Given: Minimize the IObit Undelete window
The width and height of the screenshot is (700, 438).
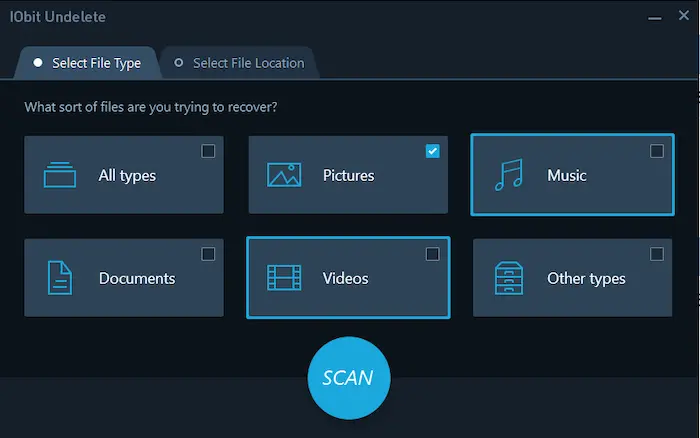Looking at the screenshot, I should pyautogui.click(x=654, y=18).
